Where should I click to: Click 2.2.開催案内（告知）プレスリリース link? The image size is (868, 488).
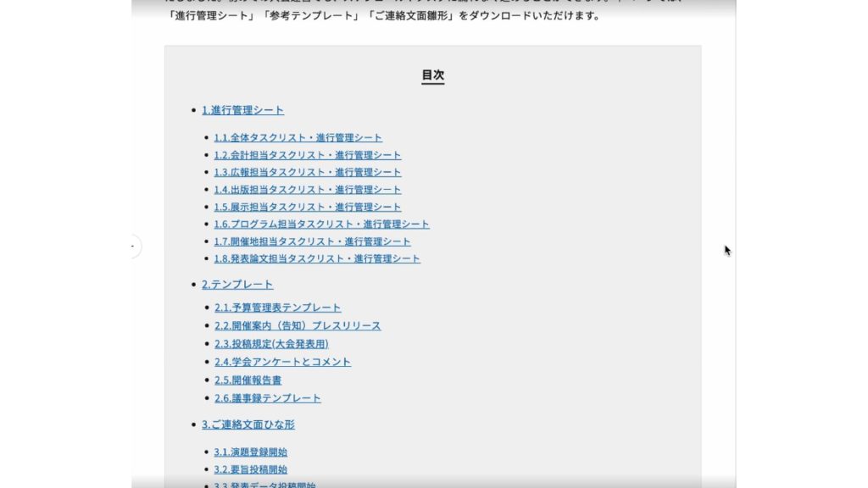[x=297, y=325]
